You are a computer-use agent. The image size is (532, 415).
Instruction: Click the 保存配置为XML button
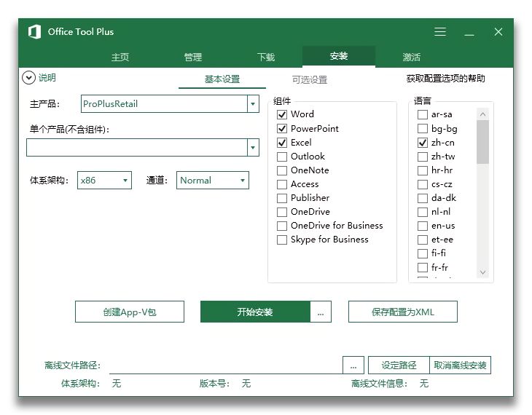(403, 312)
